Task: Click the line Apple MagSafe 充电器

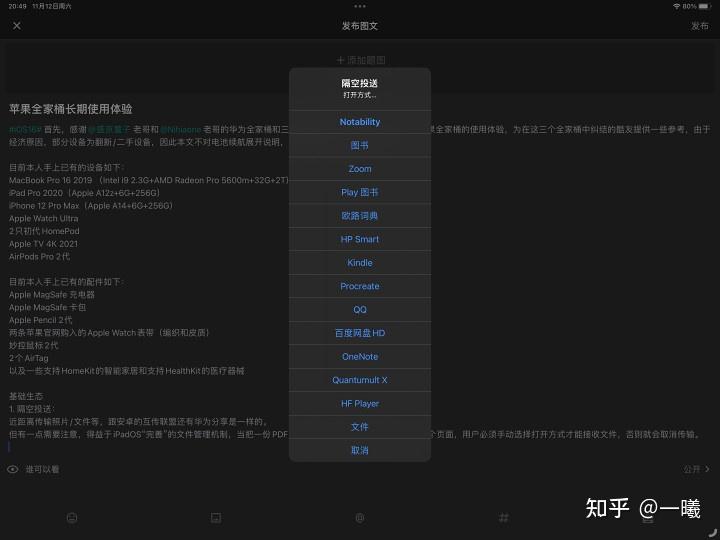Action: [x=52, y=295]
